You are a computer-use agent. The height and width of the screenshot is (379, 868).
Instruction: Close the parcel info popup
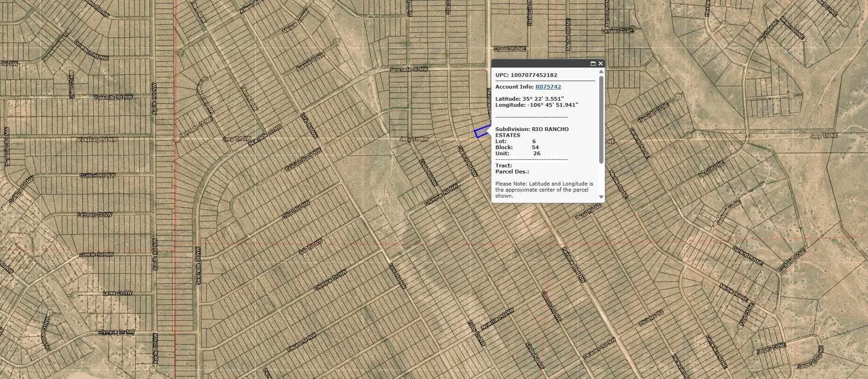(x=601, y=63)
